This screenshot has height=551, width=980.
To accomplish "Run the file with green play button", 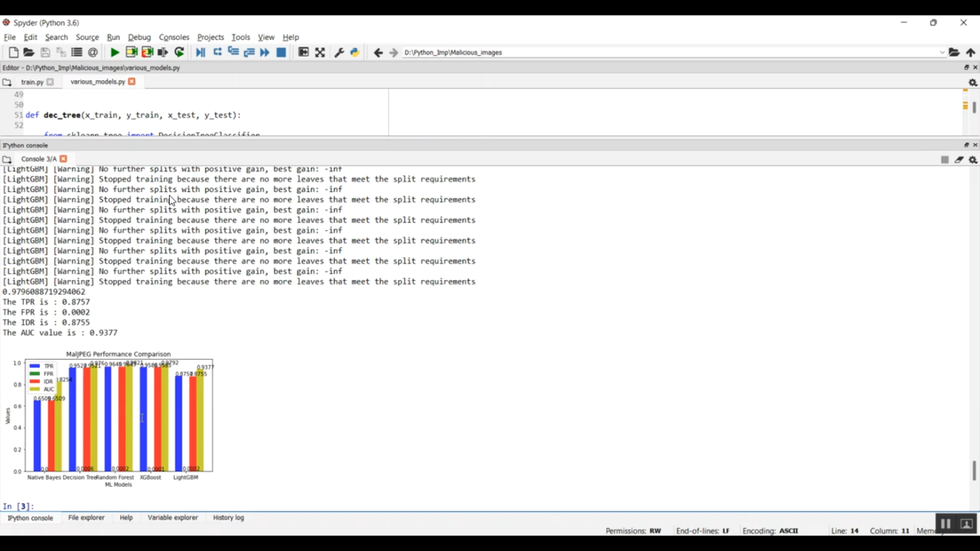I will pos(115,52).
